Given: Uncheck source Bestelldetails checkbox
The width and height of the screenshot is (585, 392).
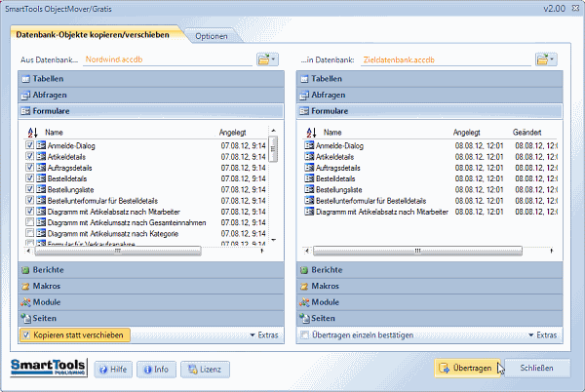Looking at the screenshot, I should point(30,178).
